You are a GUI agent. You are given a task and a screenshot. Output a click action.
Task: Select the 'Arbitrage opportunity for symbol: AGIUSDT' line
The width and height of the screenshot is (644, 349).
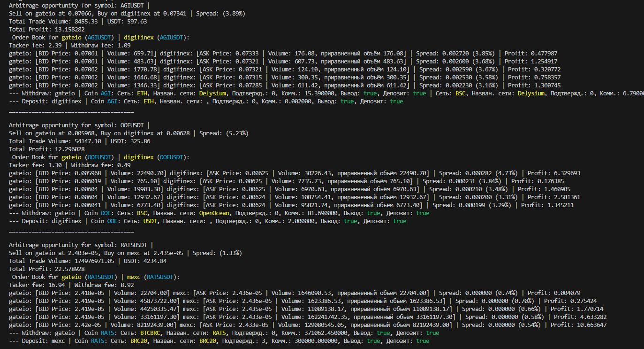click(x=80, y=6)
